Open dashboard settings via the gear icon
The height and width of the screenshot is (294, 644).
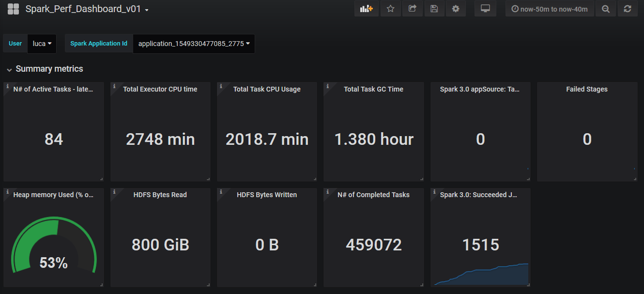click(456, 8)
